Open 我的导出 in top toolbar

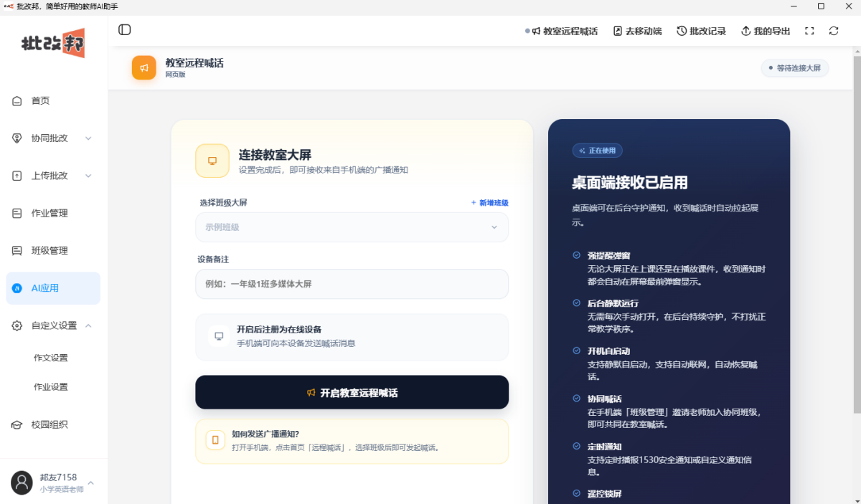click(766, 32)
